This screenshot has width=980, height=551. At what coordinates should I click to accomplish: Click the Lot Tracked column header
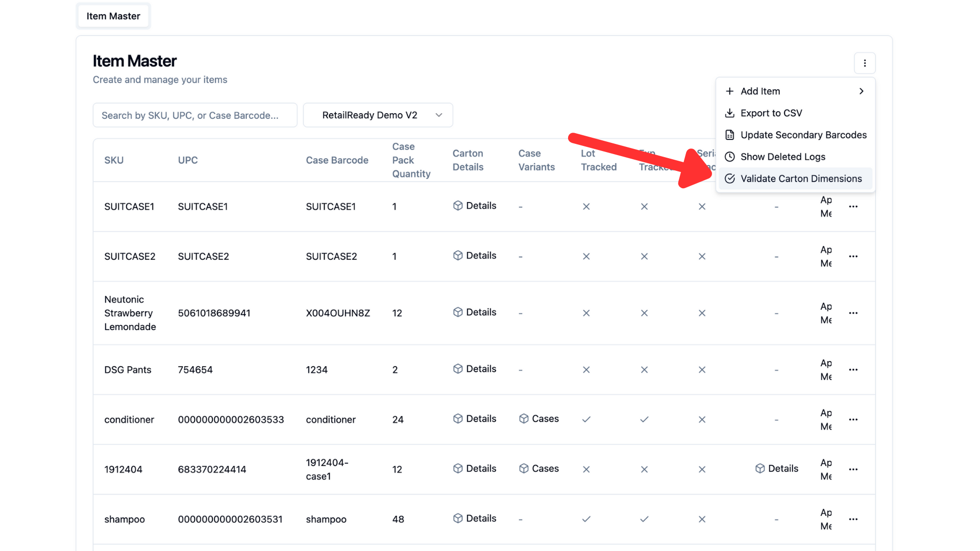point(599,160)
